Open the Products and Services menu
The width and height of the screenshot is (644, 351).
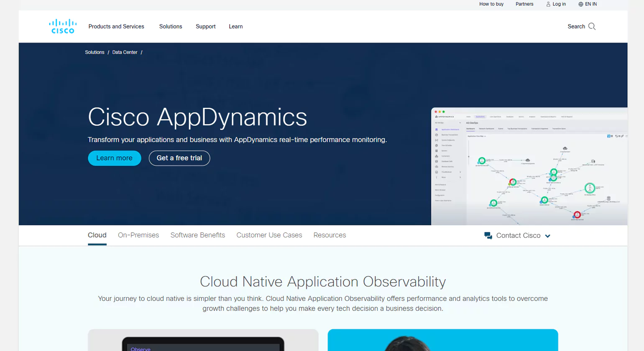tap(116, 26)
